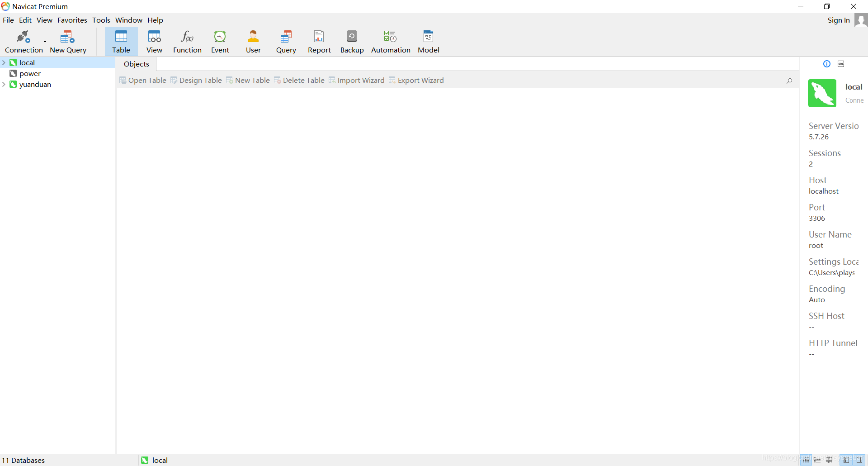868x466 pixels.
Task: Open the View menu
Action: click(44, 20)
